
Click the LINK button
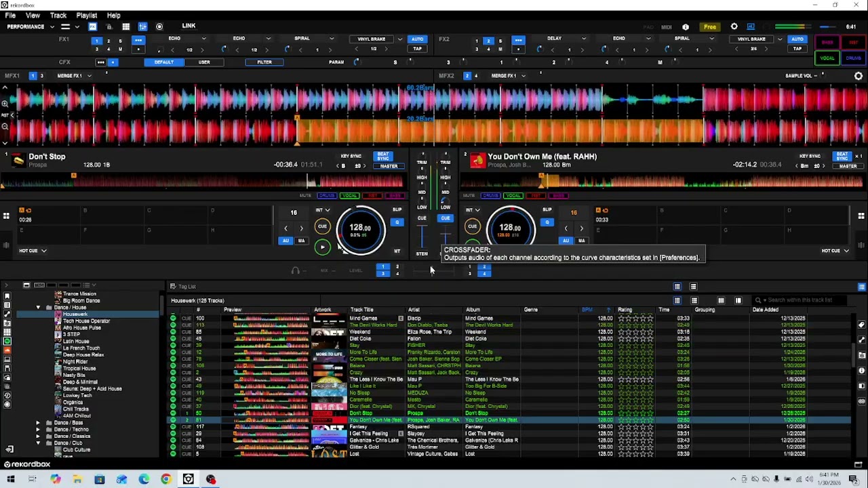click(x=189, y=26)
